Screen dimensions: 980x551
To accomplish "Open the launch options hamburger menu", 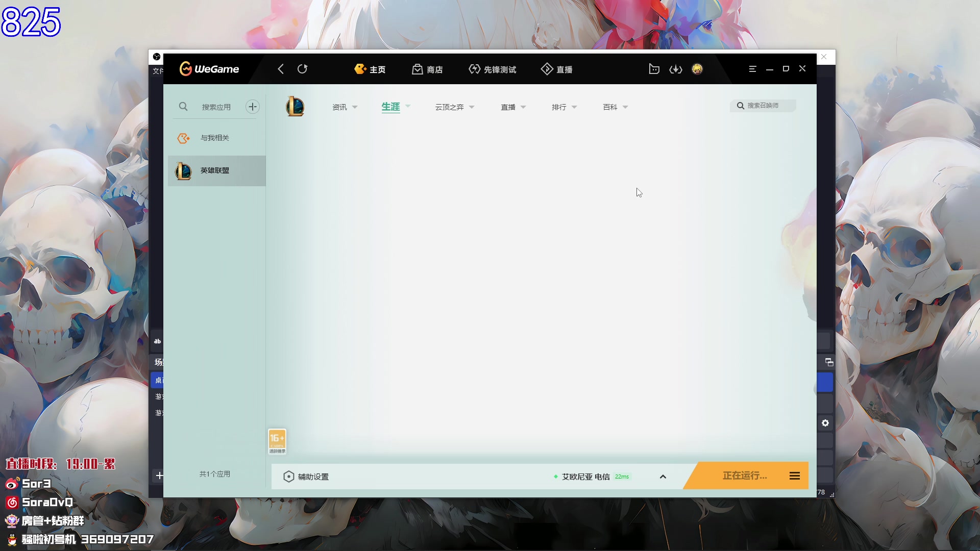I will tap(795, 476).
